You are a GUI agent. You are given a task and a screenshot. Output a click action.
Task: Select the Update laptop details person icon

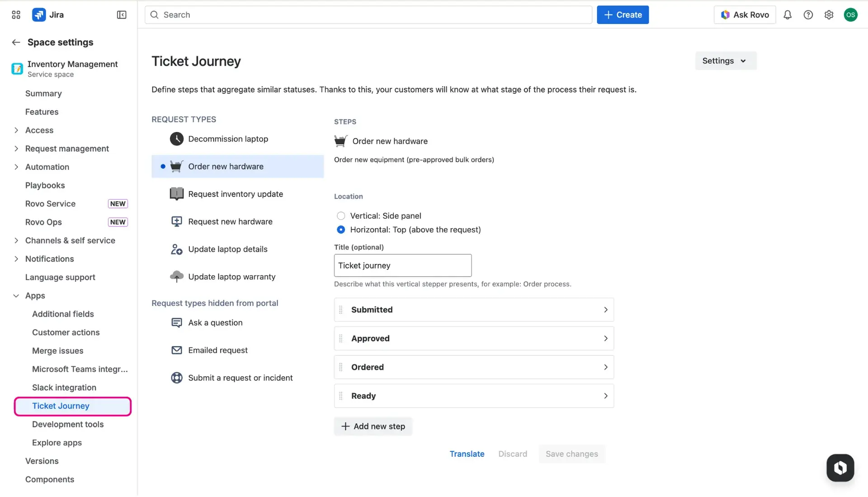click(x=176, y=249)
